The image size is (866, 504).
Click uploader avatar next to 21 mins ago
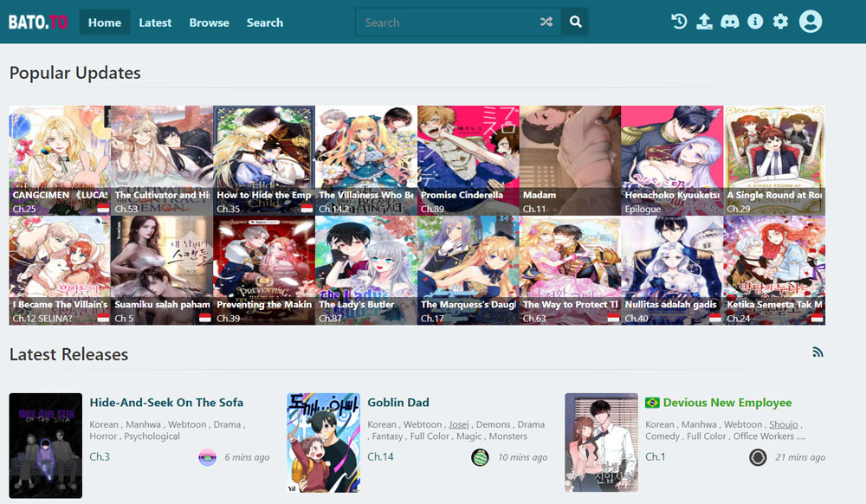coord(758,457)
